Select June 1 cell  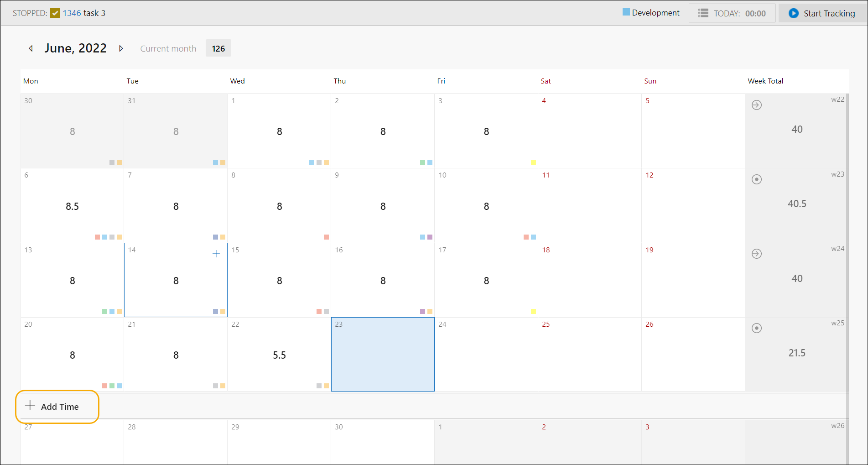279,131
